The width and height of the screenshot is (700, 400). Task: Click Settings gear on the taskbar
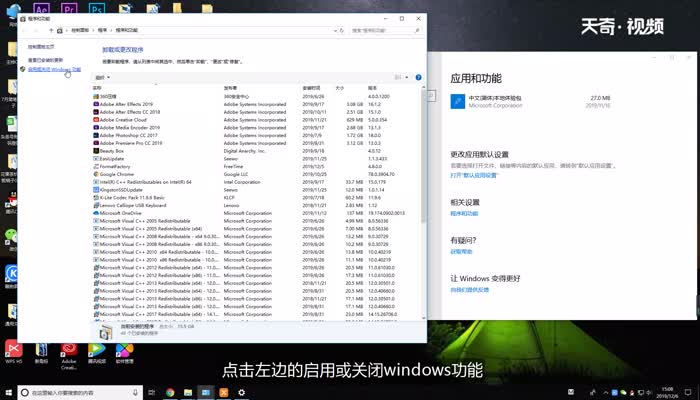242,392
